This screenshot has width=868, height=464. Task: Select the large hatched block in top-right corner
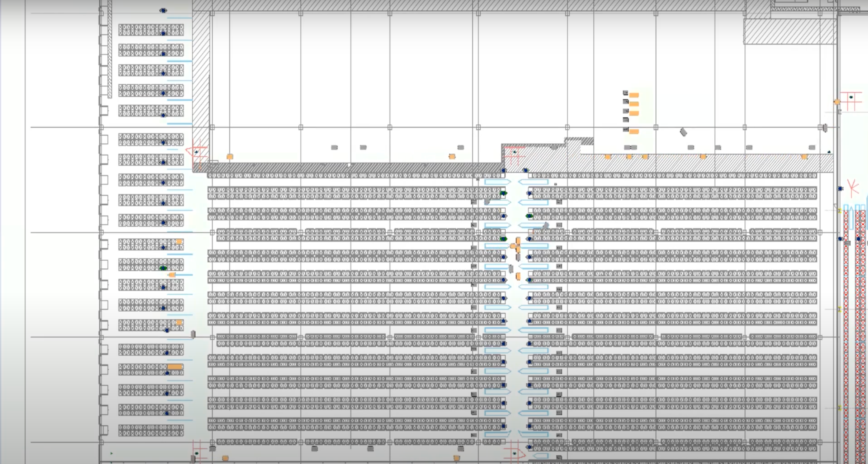(x=790, y=31)
